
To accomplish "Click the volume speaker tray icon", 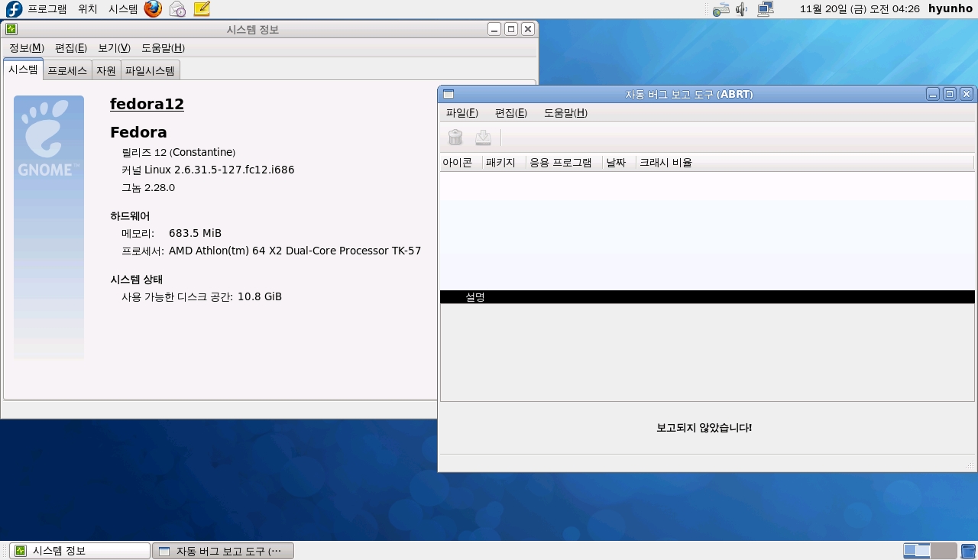I will [x=741, y=9].
